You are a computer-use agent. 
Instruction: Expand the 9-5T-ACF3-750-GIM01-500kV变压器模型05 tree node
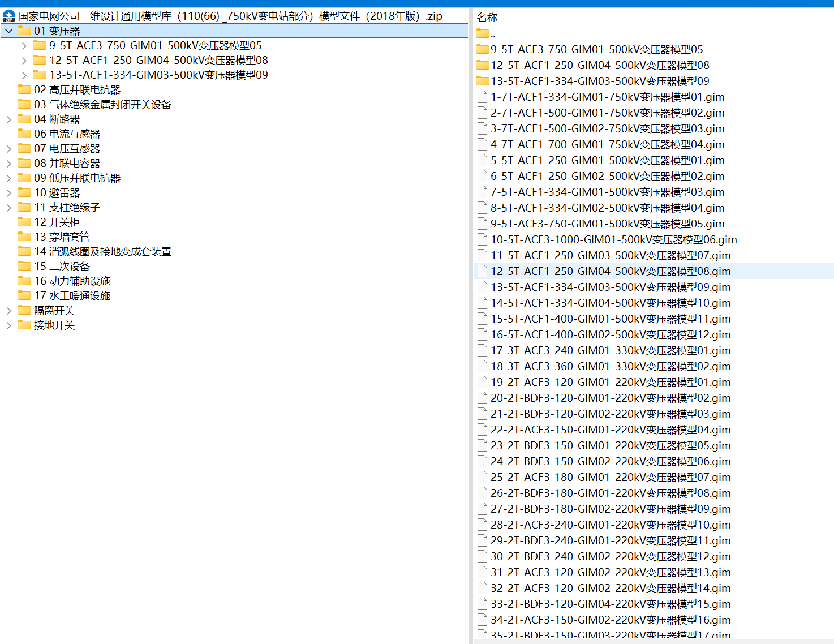(x=24, y=45)
